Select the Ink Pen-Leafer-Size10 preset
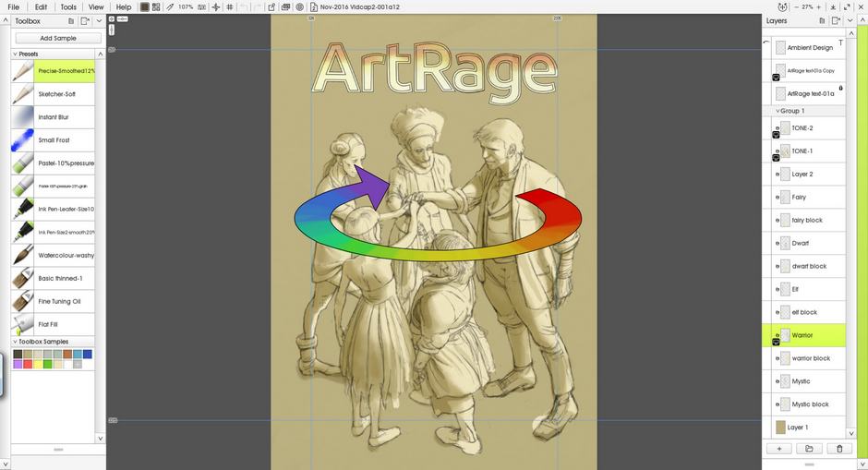Image resolution: width=868 pixels, height=470 pixels. (x=54, y=210)
